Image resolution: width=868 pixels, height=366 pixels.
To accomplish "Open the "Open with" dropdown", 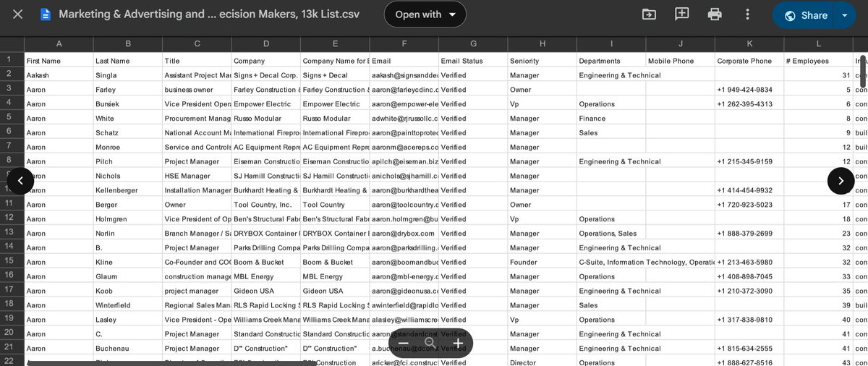I will point(425,14).
